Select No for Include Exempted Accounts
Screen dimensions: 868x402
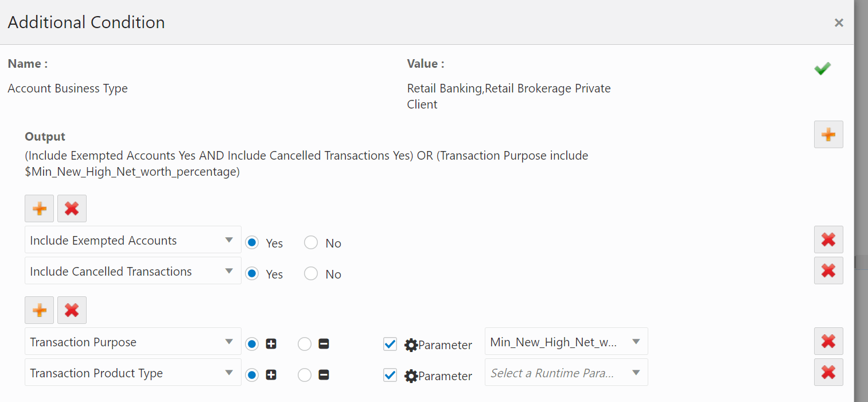(x=310, y=242)
